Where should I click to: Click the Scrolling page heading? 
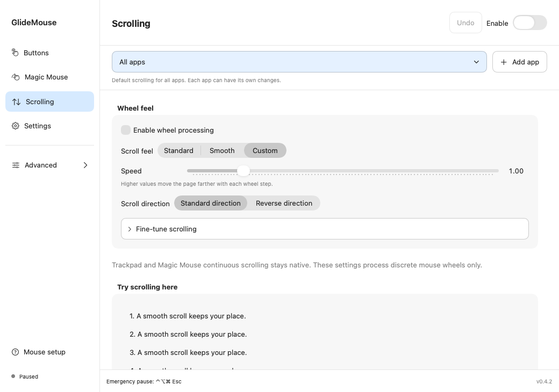tap(131, 24)
